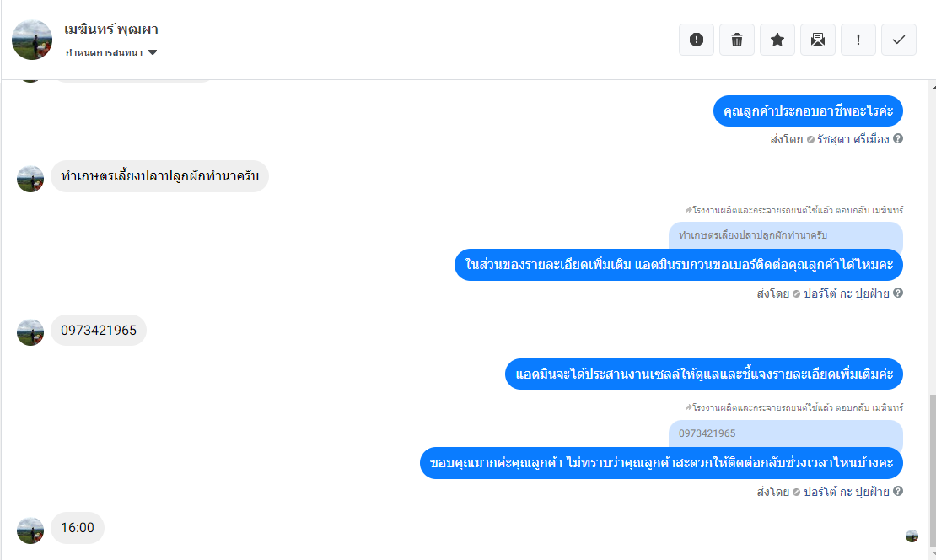Click the small seen-status avatar indicator

click(x=912, y=536)
